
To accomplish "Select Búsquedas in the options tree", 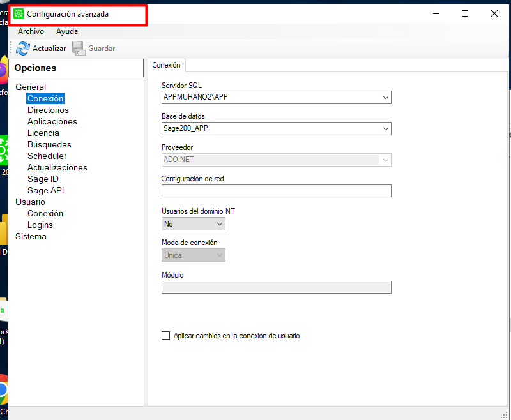I will coord(49,144).
